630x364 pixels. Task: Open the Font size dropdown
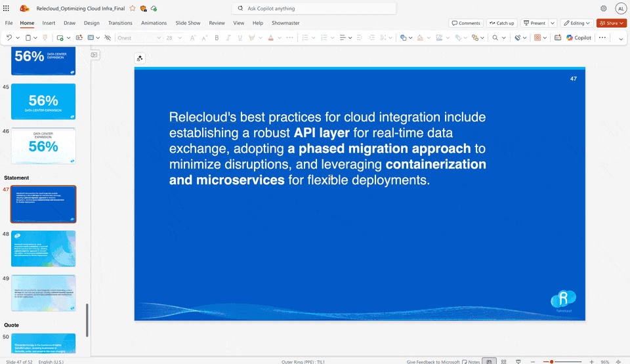click(x=180, y=38)
